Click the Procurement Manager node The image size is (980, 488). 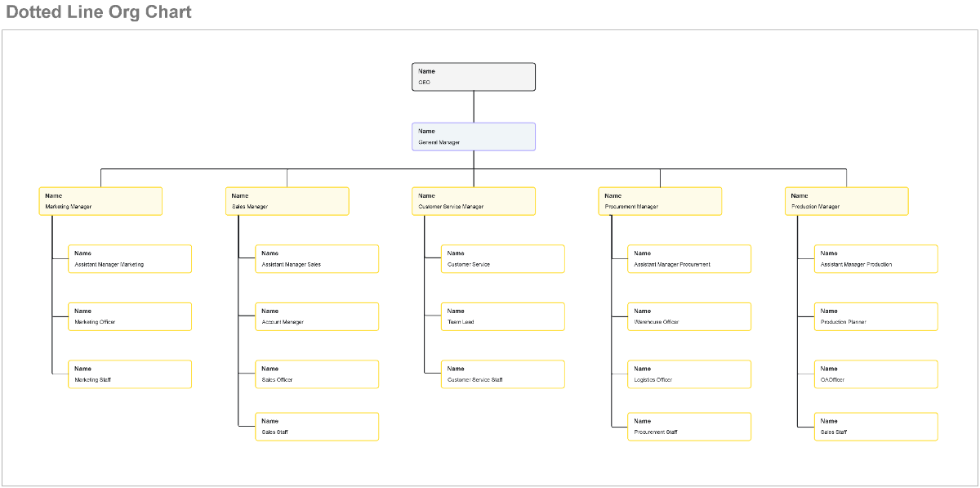[660, 200]
